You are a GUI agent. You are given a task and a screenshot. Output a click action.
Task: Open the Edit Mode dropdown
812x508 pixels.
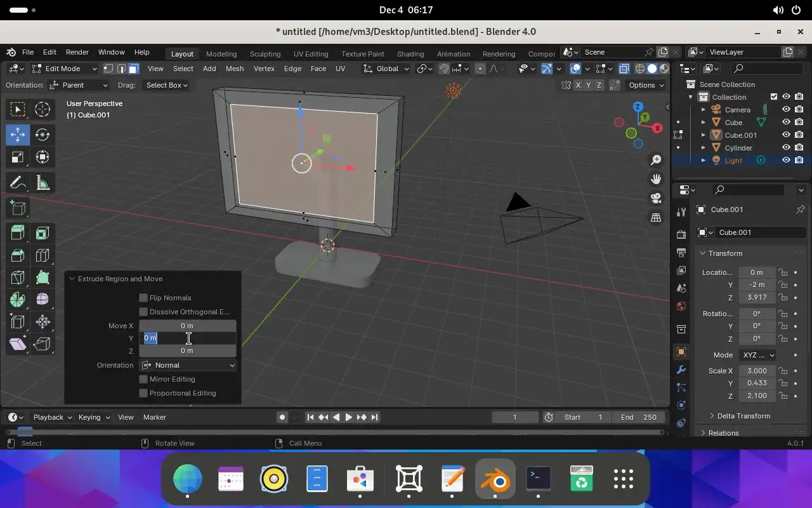click(x=64, y=69)
